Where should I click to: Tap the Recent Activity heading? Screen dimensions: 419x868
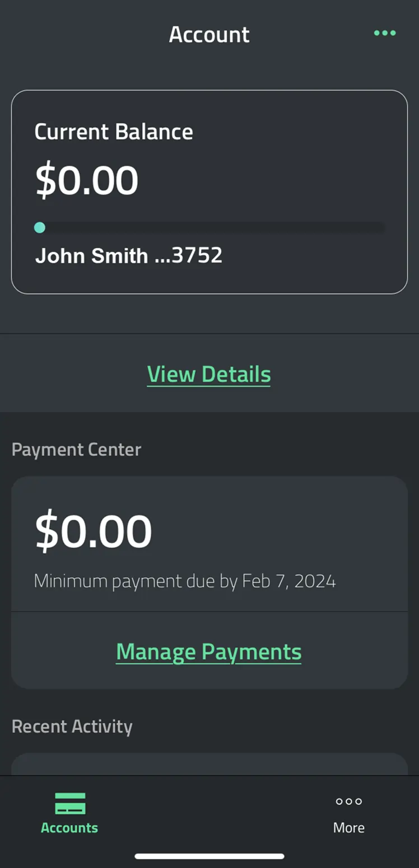[x=72, y=726]
